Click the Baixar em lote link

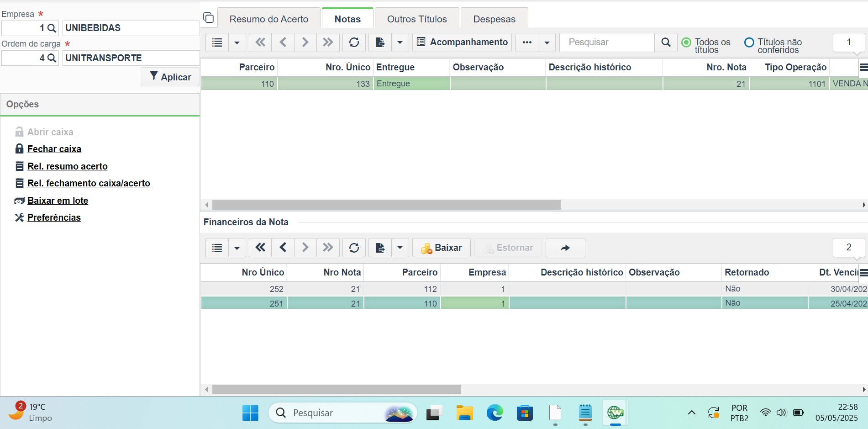point(58,201)
